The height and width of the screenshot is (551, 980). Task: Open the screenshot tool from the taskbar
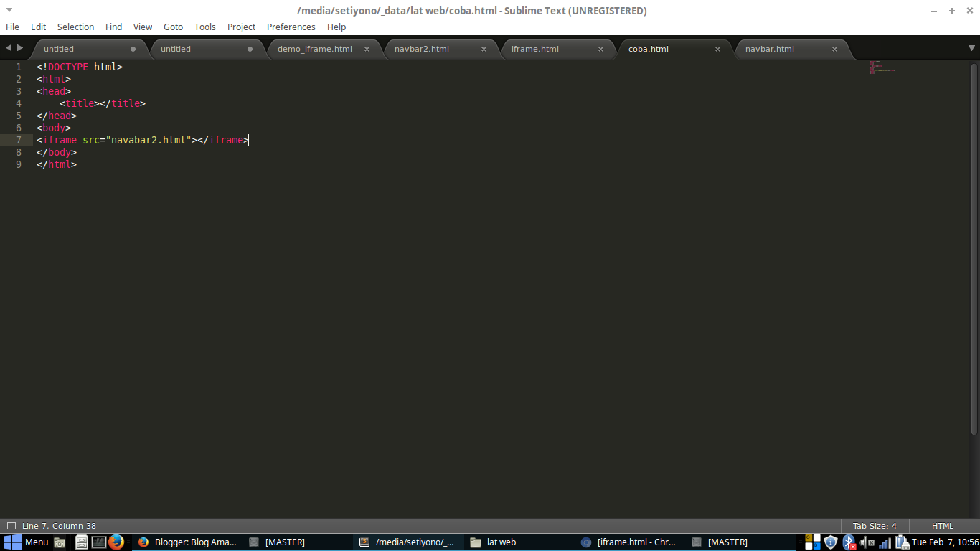60,542
